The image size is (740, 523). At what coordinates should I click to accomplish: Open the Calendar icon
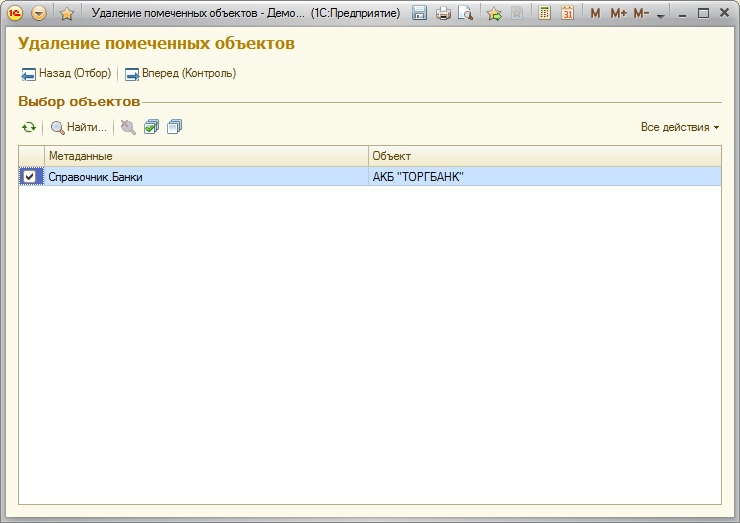click(567, 13)
